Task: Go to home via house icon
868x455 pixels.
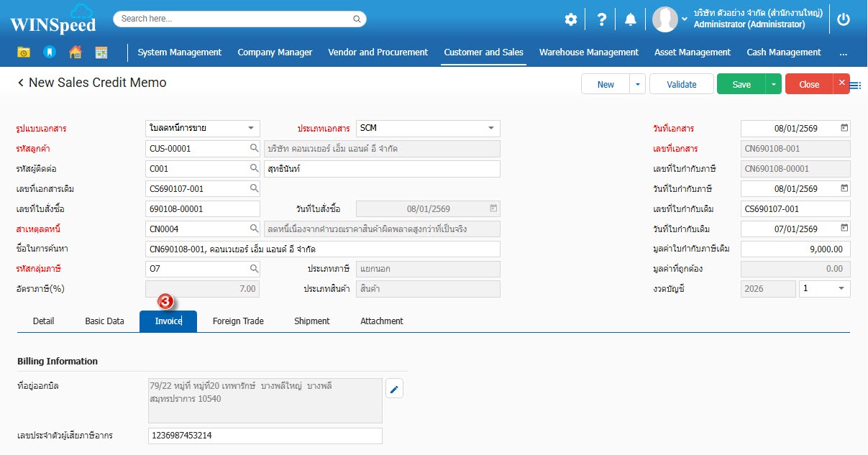Action: click(75, 52)
